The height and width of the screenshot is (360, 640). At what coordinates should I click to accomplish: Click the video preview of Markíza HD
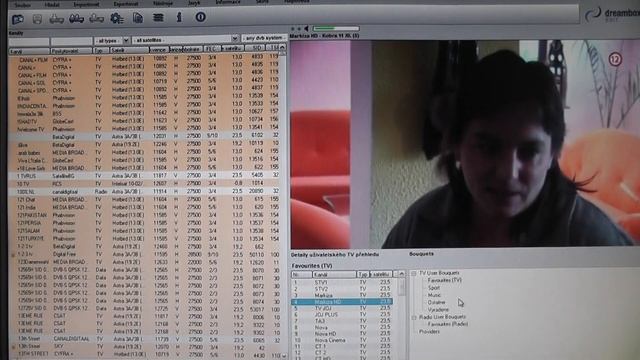(465, 144)
